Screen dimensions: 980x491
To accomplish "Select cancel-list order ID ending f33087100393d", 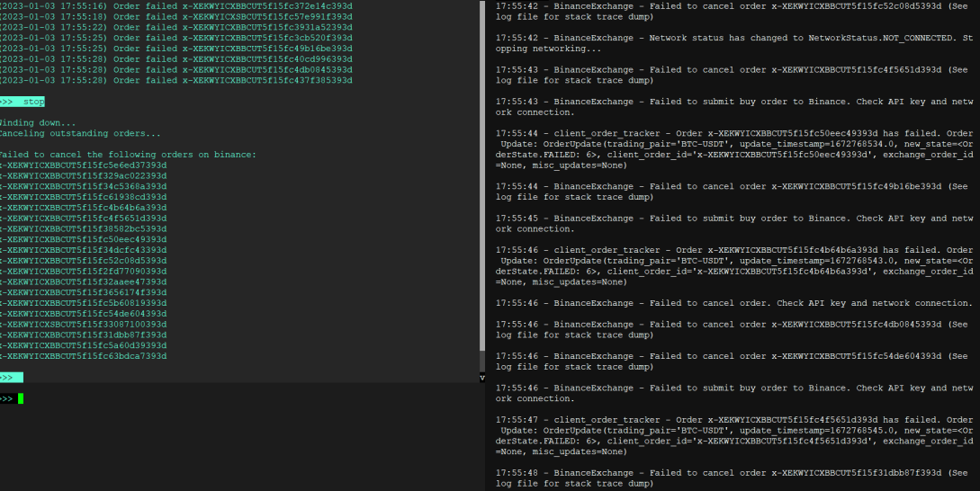I will click(x=83, y=325).
